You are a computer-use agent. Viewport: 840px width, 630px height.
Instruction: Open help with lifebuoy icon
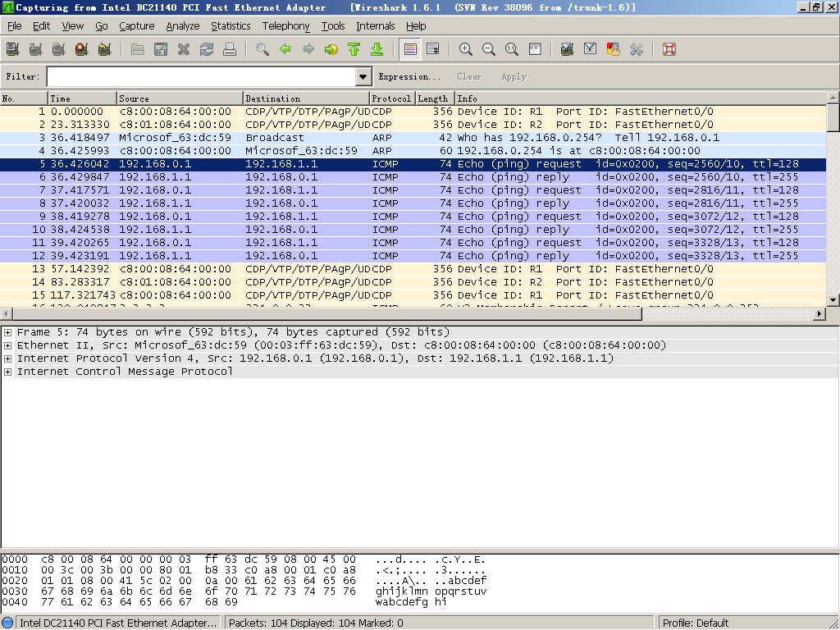tap(669, 49)
